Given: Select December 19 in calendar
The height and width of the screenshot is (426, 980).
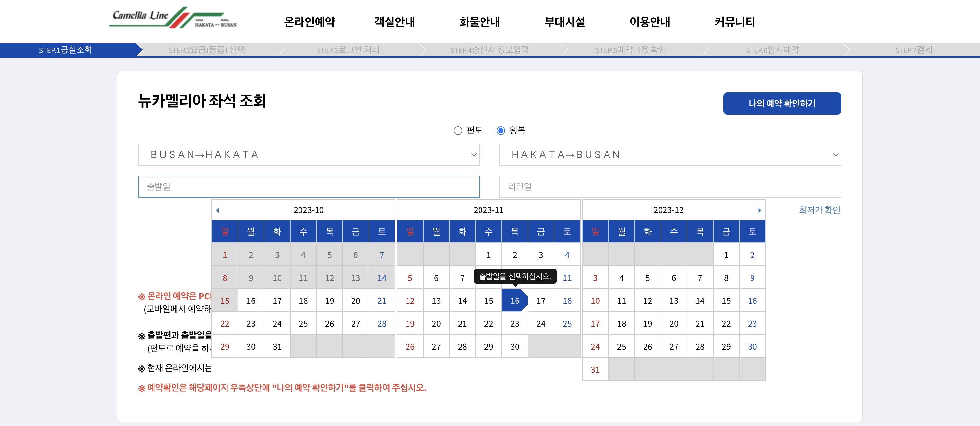Looking at the screenshot, I should pos(647,323).
